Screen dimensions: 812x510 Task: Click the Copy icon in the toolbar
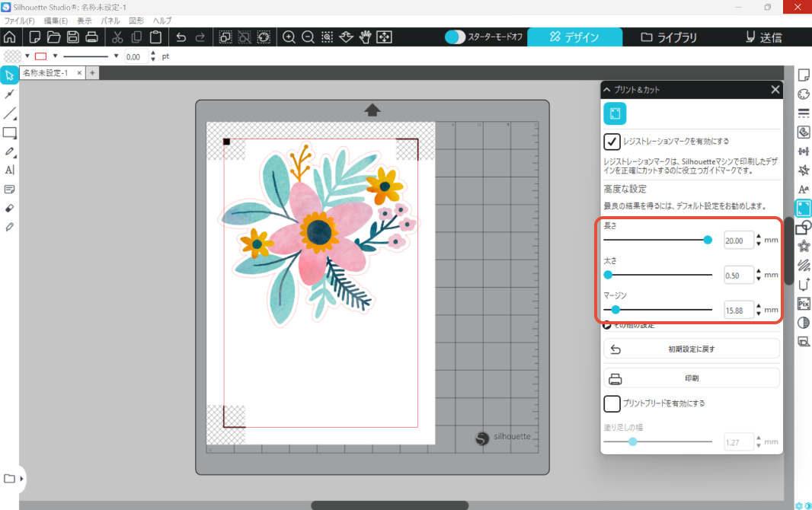[x=136, y=37]
